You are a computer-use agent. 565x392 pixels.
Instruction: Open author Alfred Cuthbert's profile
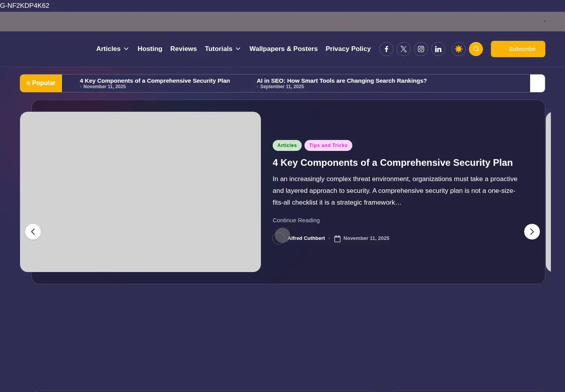coord(306,238)
